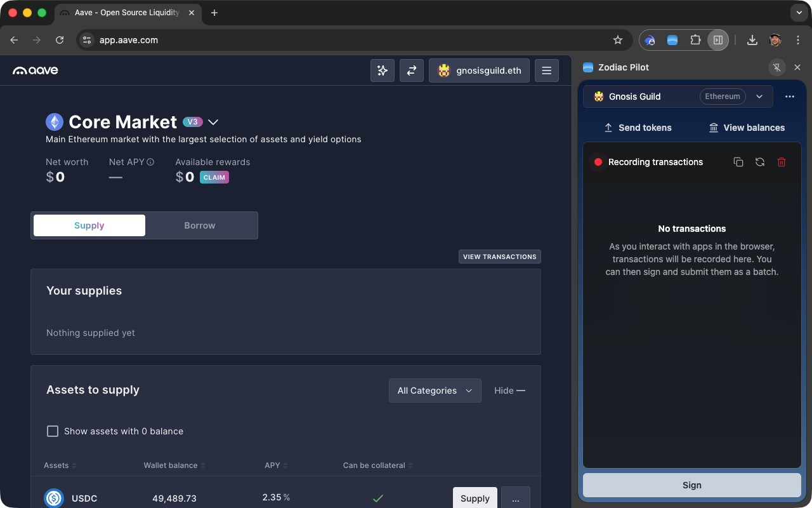Click Send tokens in Zodiac Pilot

[638, 128]
